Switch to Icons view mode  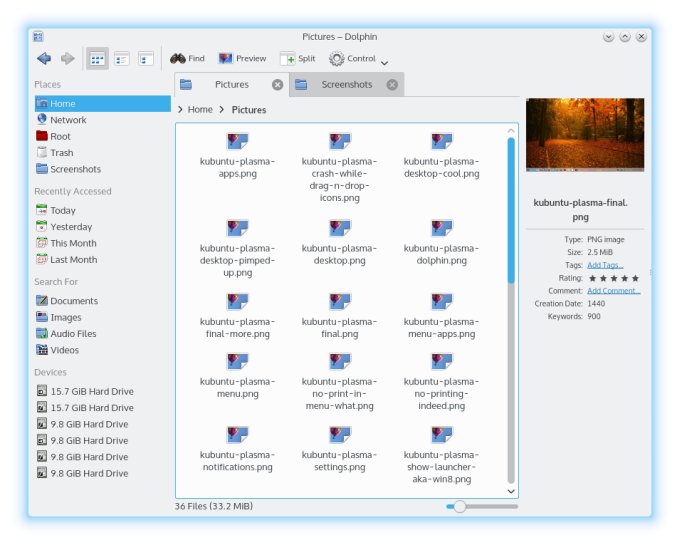pyautogui.click(x=97, y=59)
